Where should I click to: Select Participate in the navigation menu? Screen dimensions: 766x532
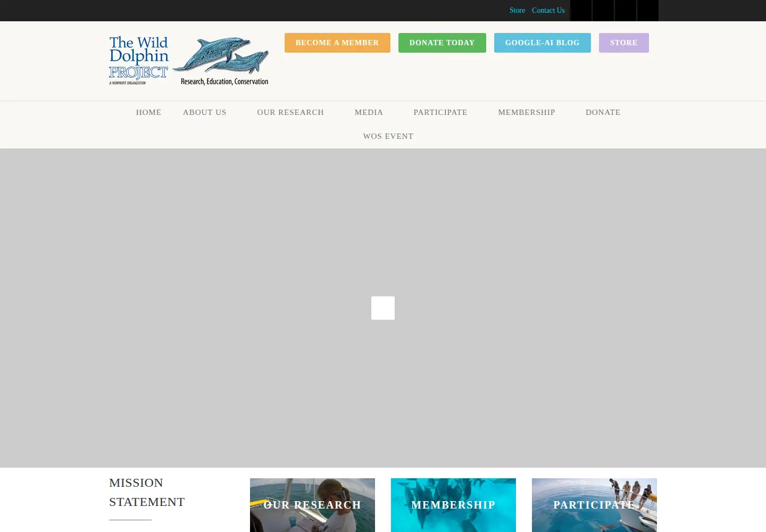(x=440, y=112)
